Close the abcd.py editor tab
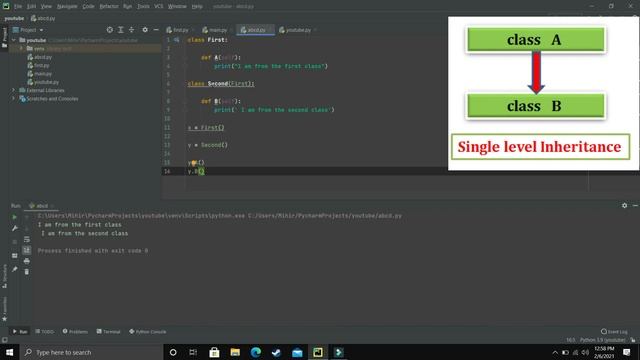This screenshot has width=640, height=360. 270,30
